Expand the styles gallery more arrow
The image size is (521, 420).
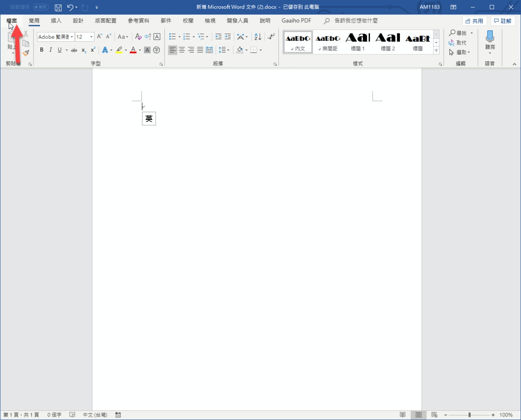(x=436, y=50)
